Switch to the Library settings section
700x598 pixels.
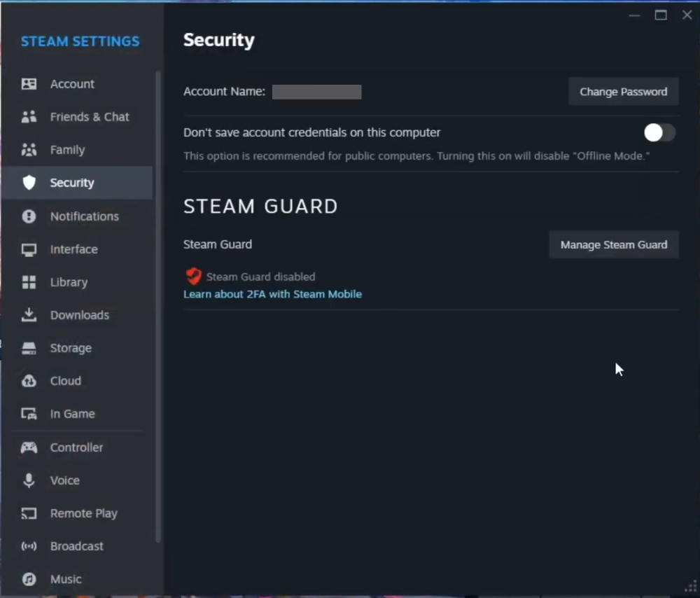click(x=69, y=282)
